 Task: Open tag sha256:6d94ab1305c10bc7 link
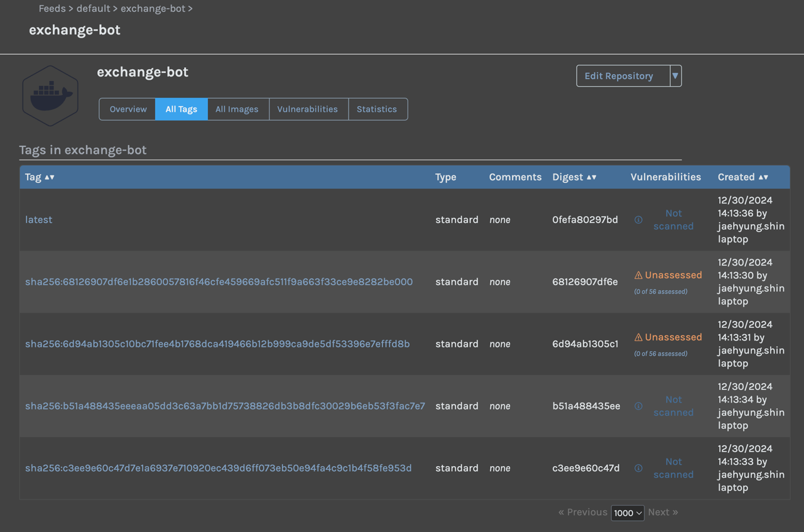pos(217,344)
